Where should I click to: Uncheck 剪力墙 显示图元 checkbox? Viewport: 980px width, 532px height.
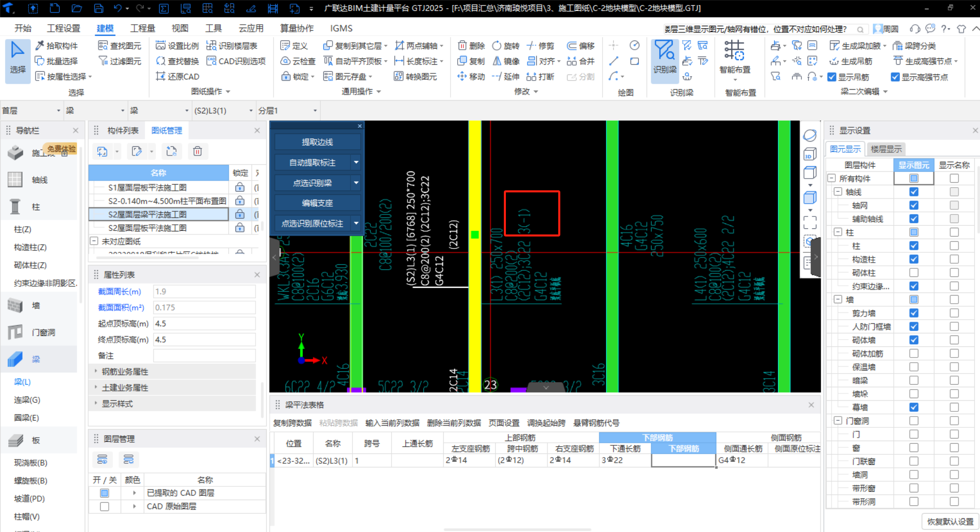(914, 313)
